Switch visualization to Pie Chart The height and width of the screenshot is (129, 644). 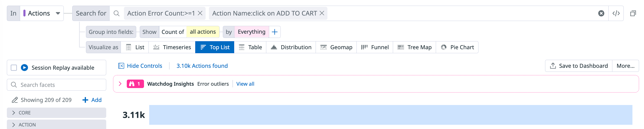tap(457, 47)
